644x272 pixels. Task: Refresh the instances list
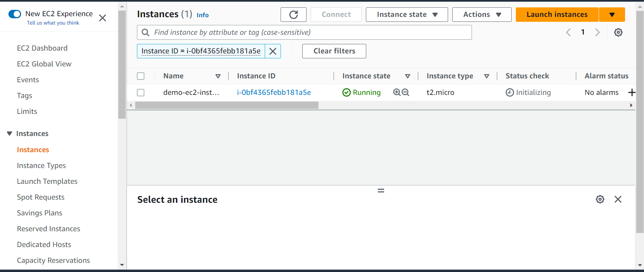tap(294, 14)
